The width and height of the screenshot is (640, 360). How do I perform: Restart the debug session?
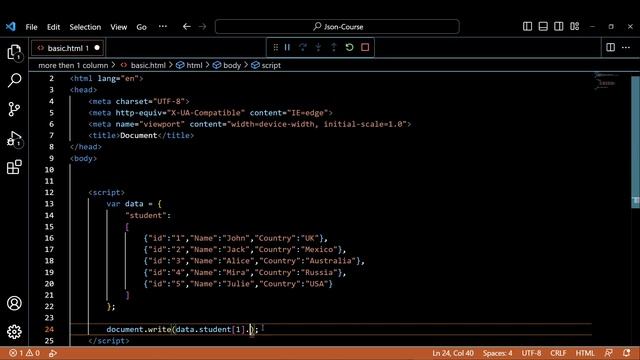(x=349, y=47)
